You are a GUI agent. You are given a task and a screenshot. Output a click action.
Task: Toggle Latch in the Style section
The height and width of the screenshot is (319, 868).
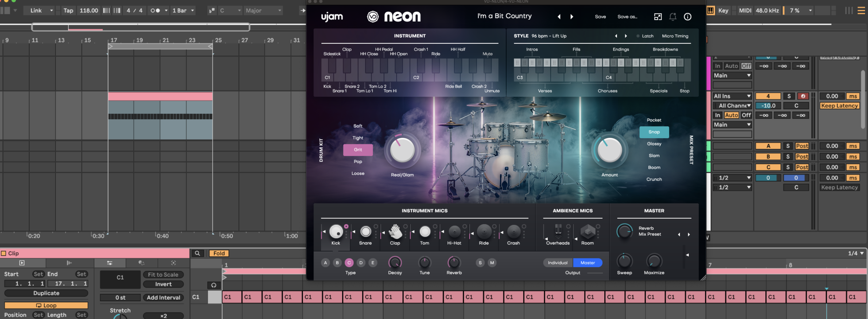coord(645,36)
